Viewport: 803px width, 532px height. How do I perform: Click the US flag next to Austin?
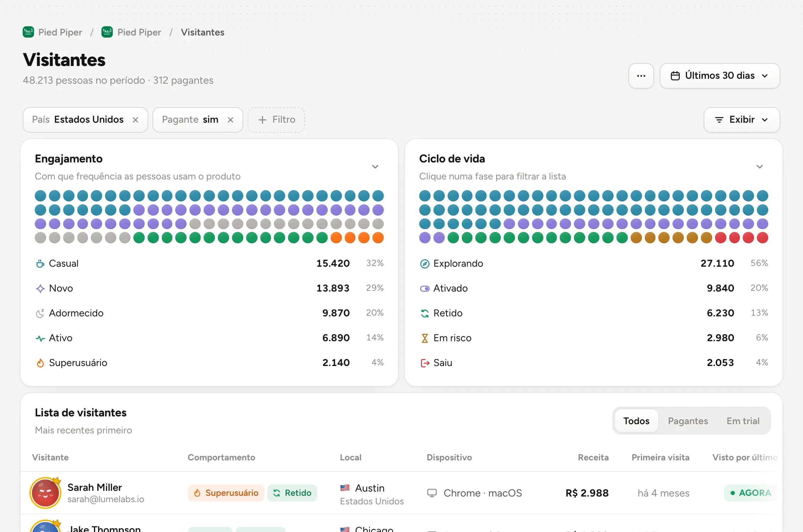[x=345, y=488]
